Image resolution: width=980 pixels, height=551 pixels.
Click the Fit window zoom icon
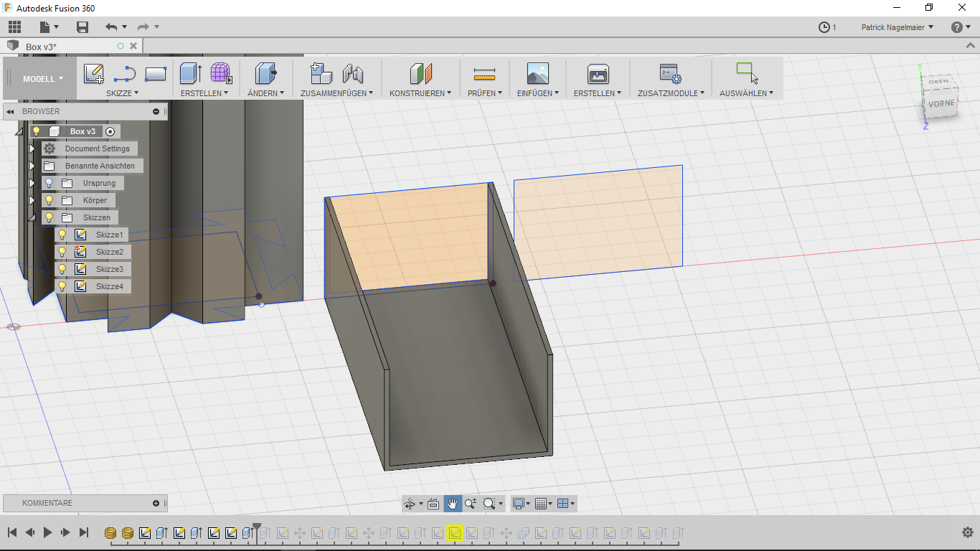(489, 503)
